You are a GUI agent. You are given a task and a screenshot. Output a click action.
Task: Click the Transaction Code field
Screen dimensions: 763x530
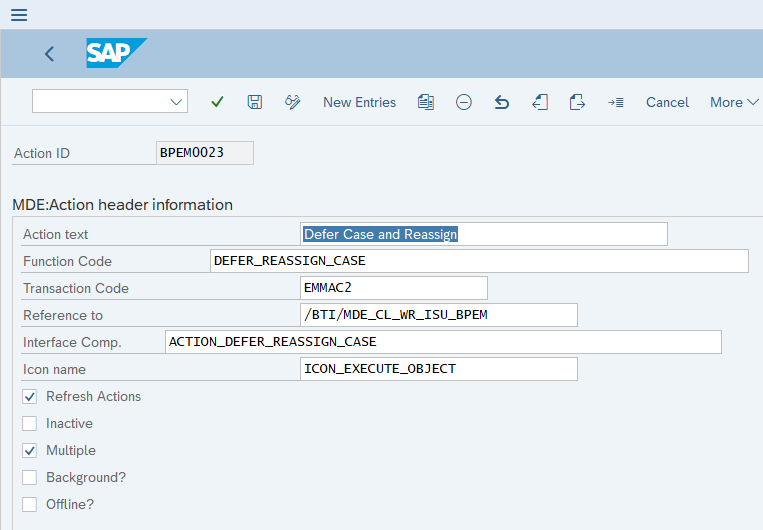pos(394,288)
